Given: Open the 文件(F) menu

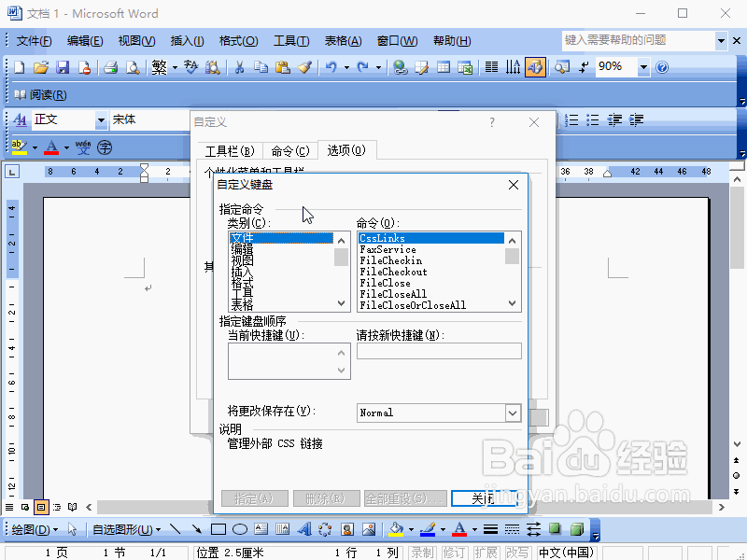Looking at the screenshot, I should [35, 41].
